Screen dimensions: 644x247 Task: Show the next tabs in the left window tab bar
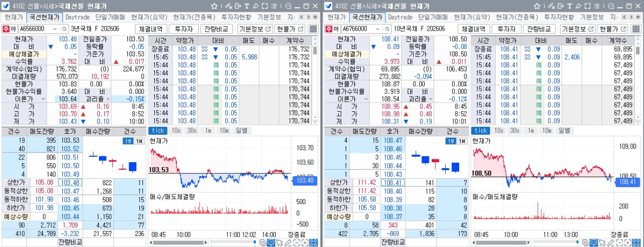click(307, 17)
